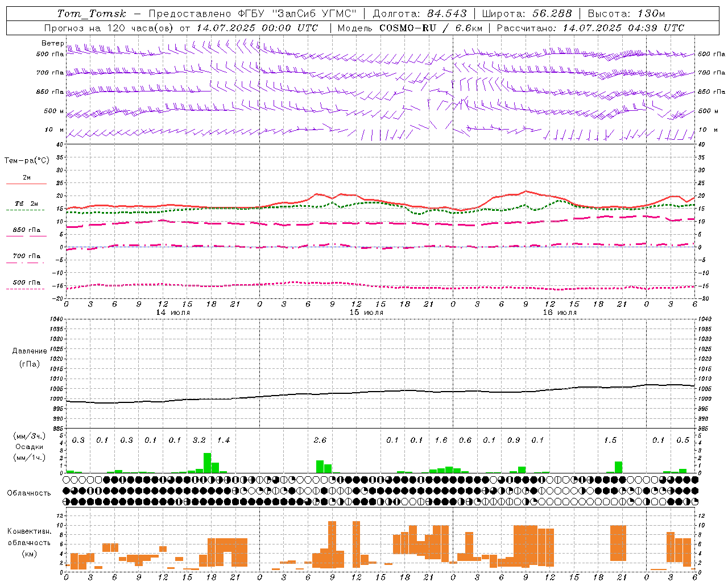The width and height of the screenshot is (728, 582).
Task: Click the 2.6 precipitation total
Action: [320, 440]
